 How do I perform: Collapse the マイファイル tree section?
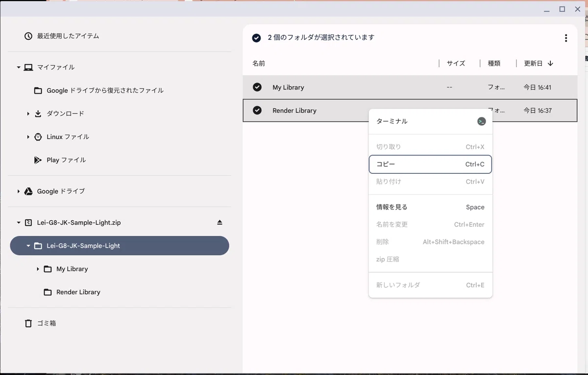click(19, 68)
